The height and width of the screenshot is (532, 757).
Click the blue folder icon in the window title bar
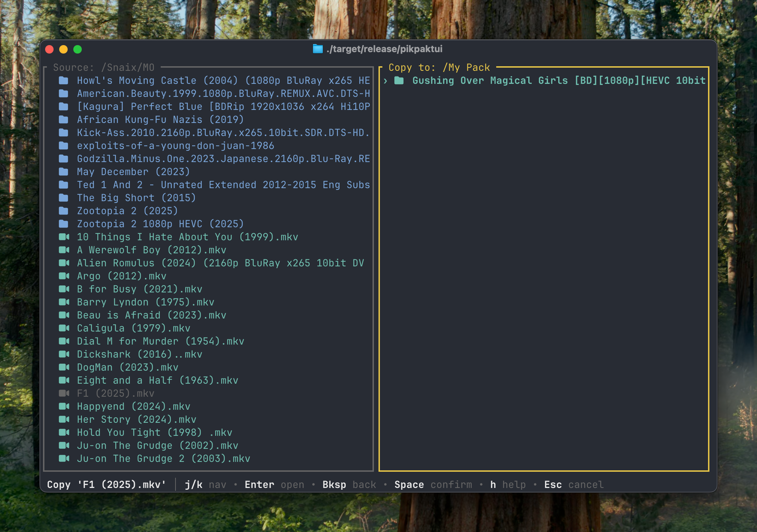(x=318, y=49)
